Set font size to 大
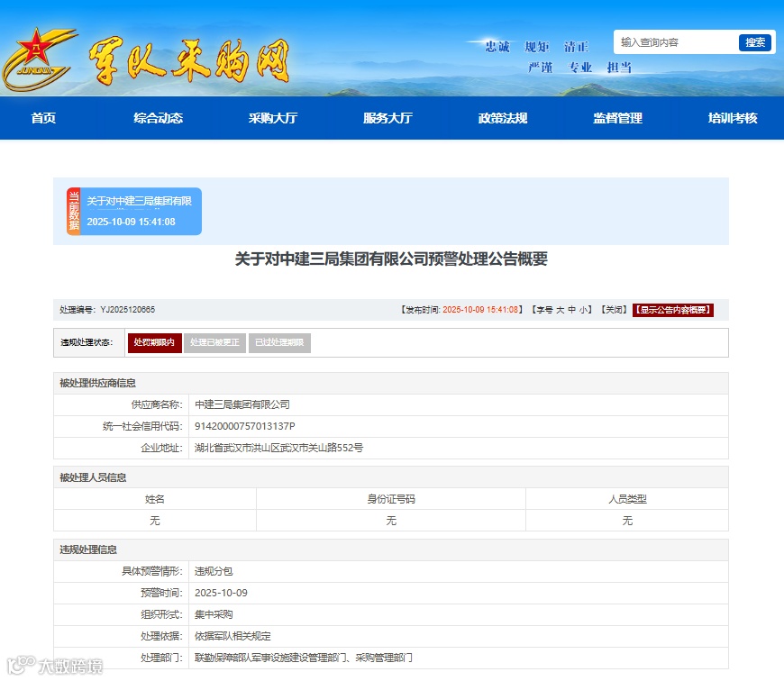 (561, 310)
